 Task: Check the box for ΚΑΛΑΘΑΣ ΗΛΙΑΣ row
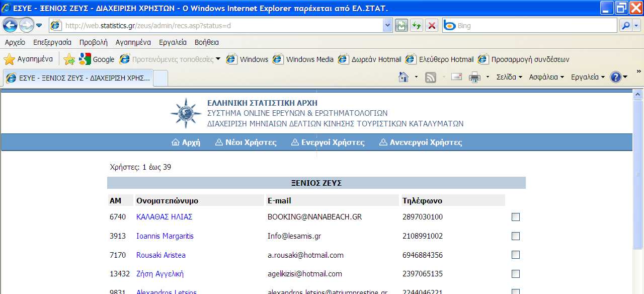click(x=516, y=217)
